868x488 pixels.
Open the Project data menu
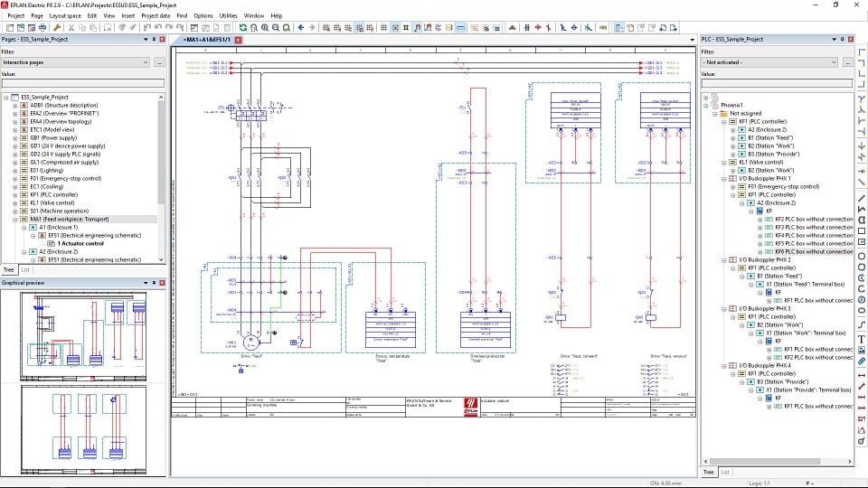tap(156, 15)
